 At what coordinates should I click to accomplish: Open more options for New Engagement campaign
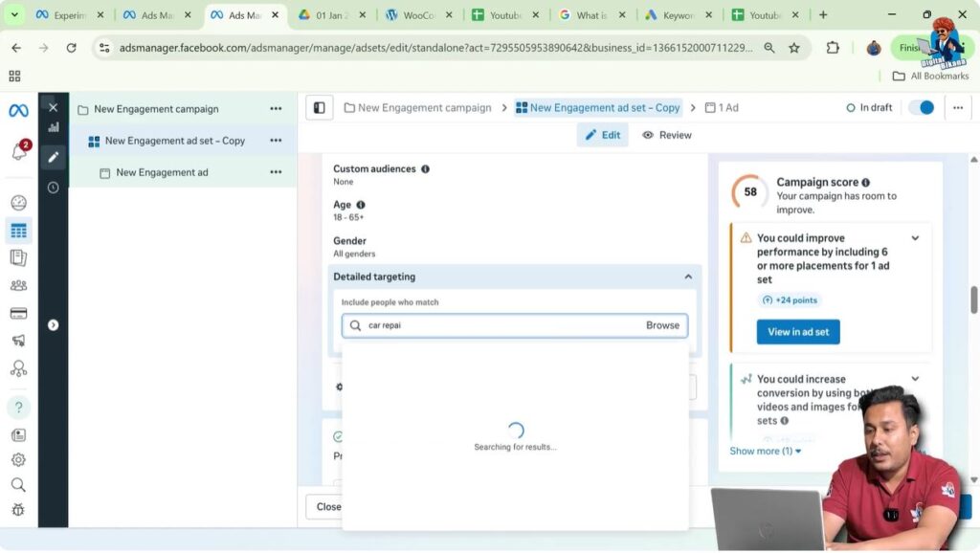point(276,109)
